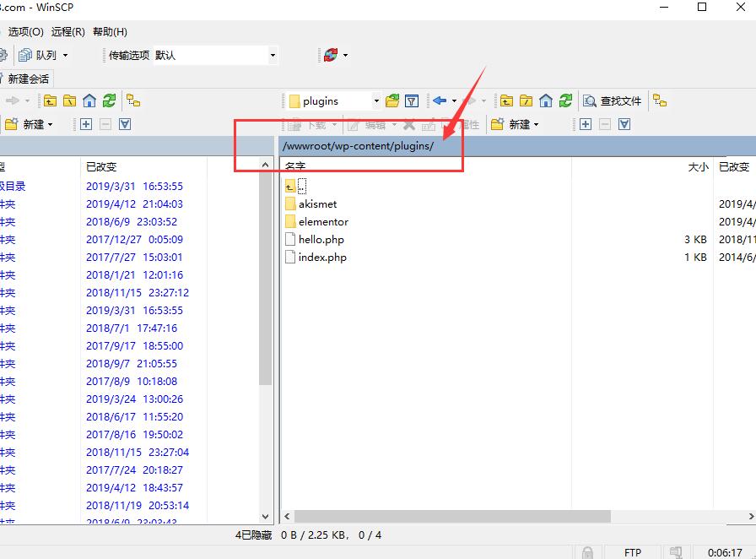
Task: Expand 新建 dropdown arrow in remote panel
Action: [536, 124]
